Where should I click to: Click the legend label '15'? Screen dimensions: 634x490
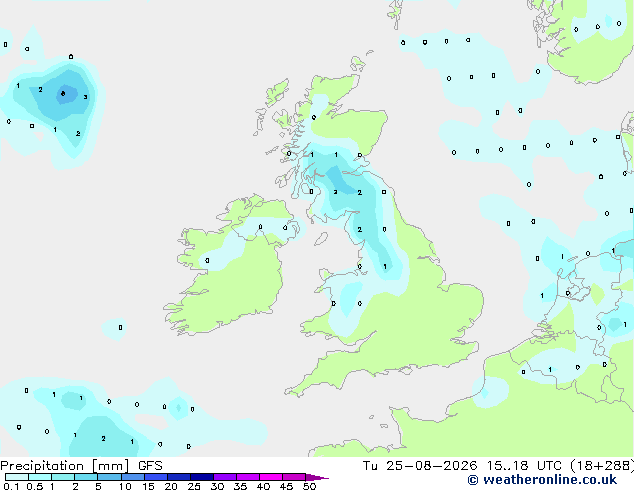click(x=148, y=486)
